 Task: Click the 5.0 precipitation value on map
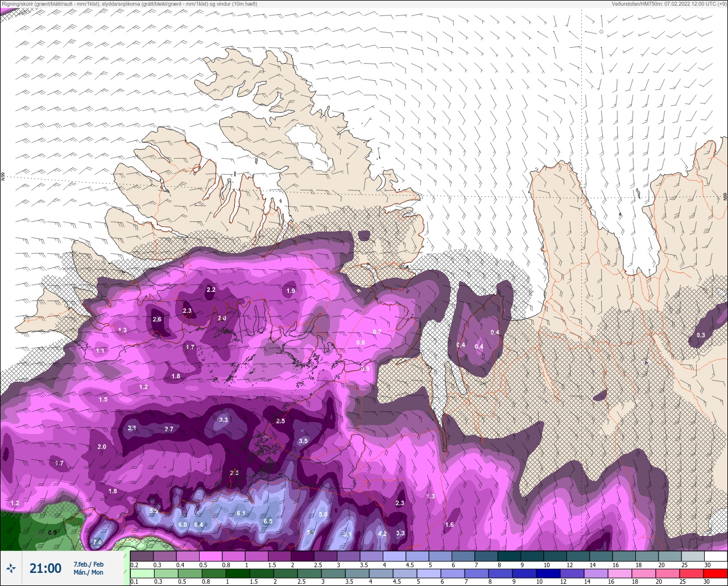[x=324, y=514]
